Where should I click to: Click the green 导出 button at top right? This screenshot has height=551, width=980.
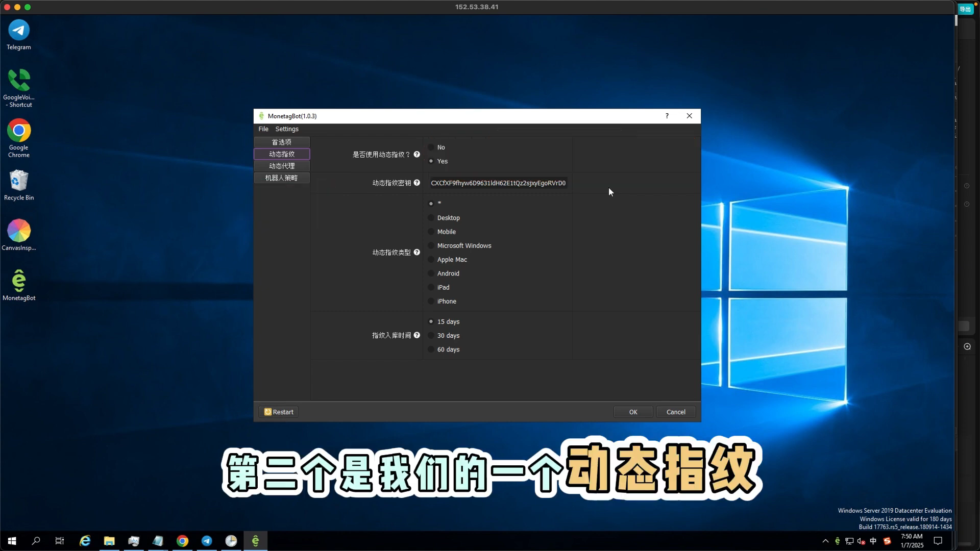pos(965,9)
